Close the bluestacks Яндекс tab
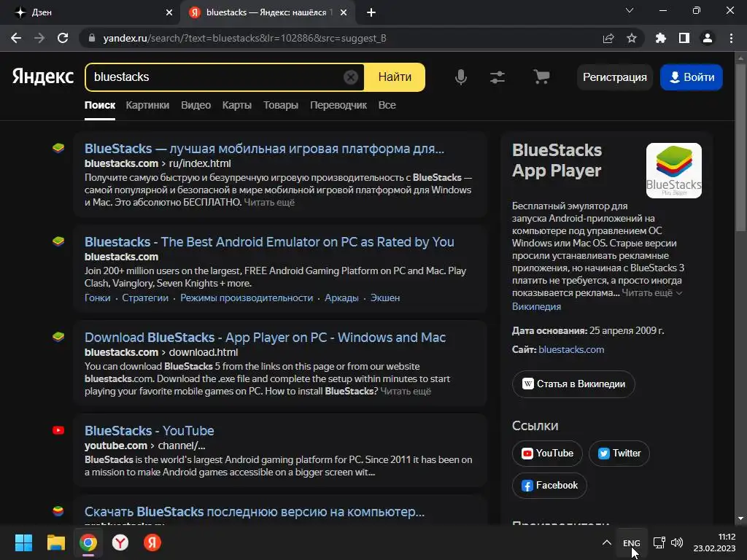The width and height of the screenshot is (747, 560). [344, 12]
